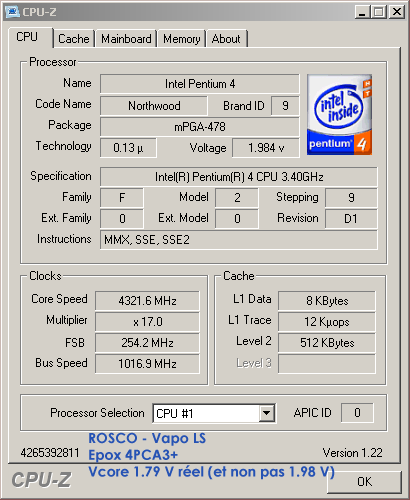
Task: Close the CPU-Z window
Action: tap(397, 12)
